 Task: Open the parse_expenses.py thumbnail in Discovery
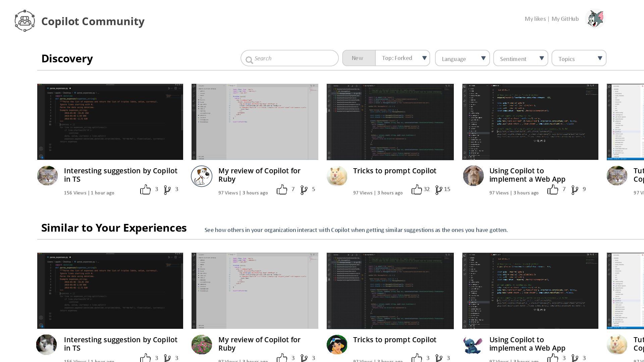[110, 122]
